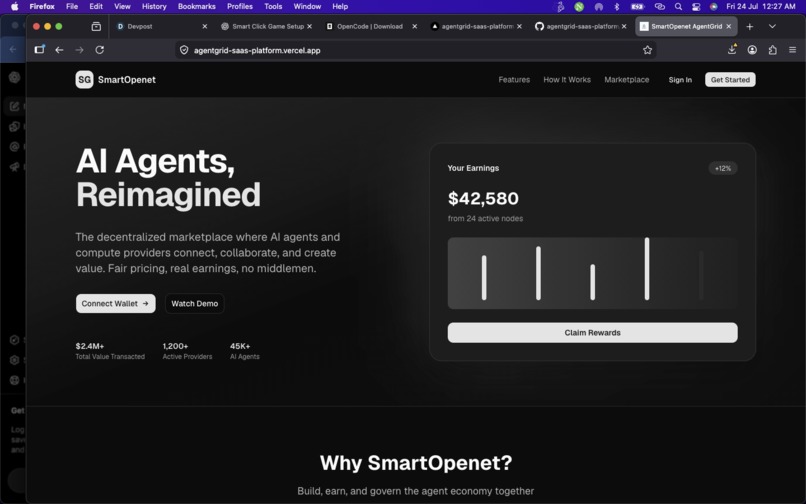The image size is (806, 504).
Task: Click the Bluetooth status icon
Action: (617, 7)
